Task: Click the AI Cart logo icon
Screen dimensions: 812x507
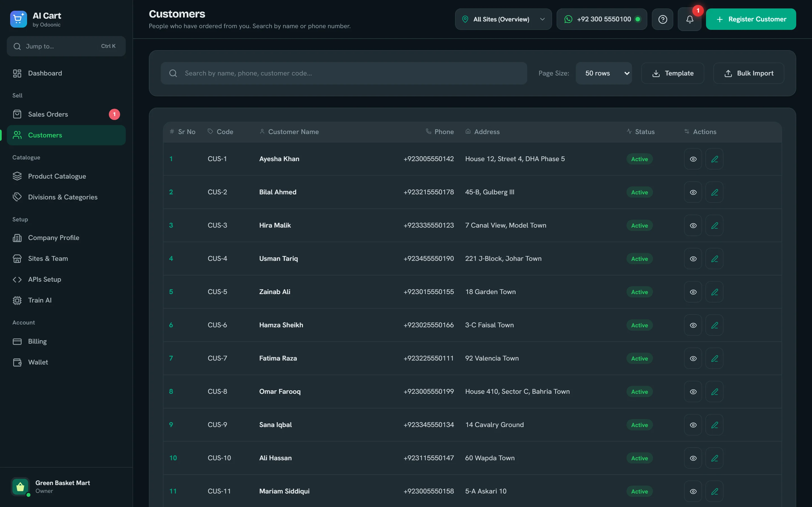Action: tap(18, 19)
